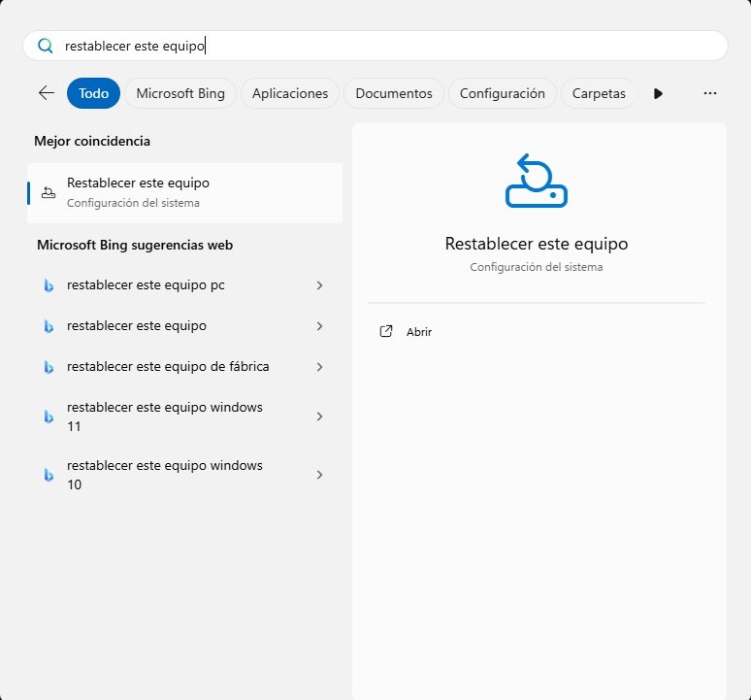Click the Bing icon next to "equipo de fábrica" suggestion
The width and height of the screenshot is (751, 700).
tap(49, 367)
